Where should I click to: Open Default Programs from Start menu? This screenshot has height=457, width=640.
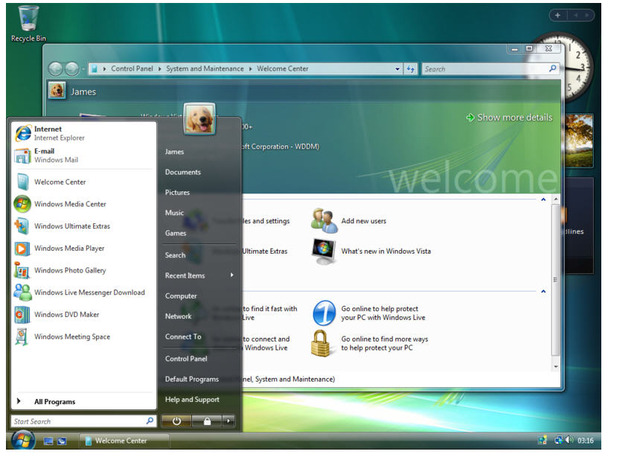click(x=192, y=379)
